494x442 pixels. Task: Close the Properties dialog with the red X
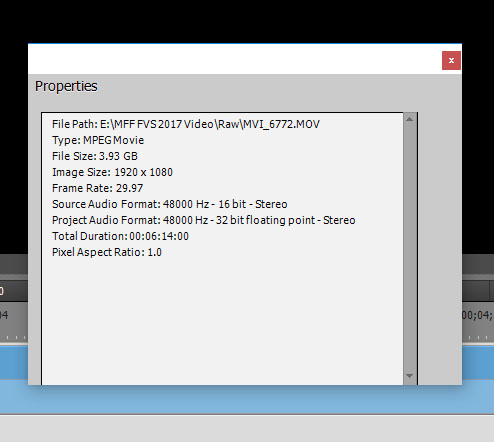[451, 60]
